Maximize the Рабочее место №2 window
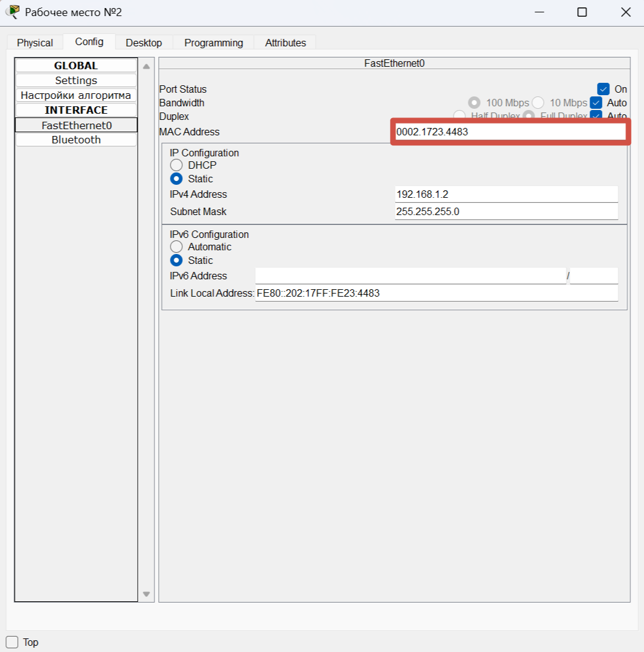Image resolution: width=644 pixels, height=652 pixels. 582,12
